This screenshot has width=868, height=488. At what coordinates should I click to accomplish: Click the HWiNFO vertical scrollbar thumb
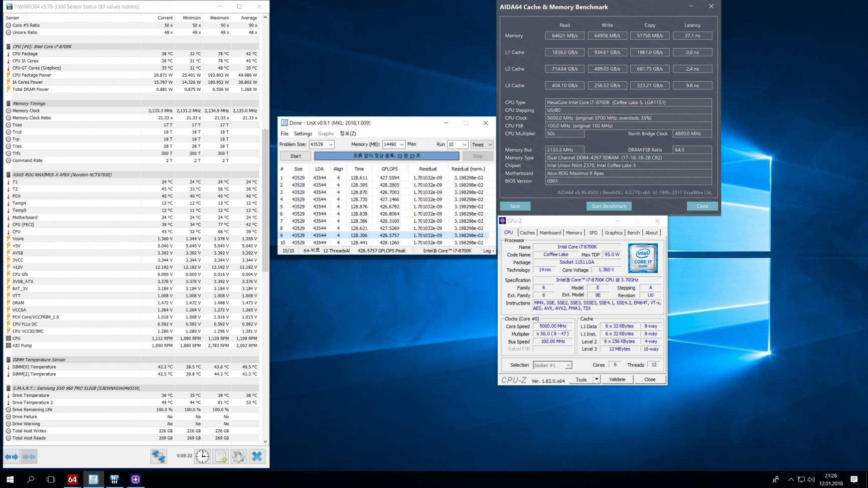point(265,201)
